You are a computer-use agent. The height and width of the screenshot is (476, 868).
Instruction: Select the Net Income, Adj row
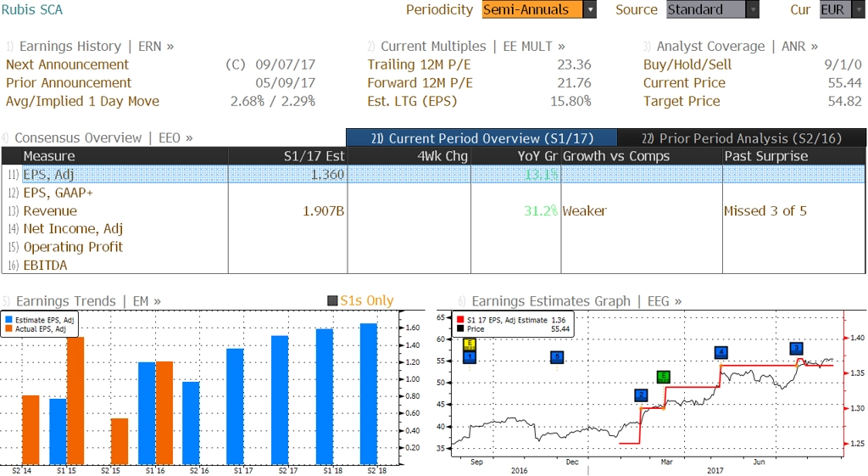(433, 228)
